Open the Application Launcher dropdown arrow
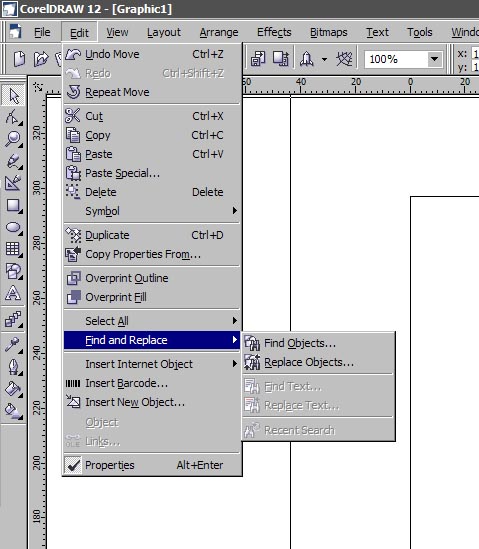The height and width of the screenshot is (549, 479). (x=325, y=59)
